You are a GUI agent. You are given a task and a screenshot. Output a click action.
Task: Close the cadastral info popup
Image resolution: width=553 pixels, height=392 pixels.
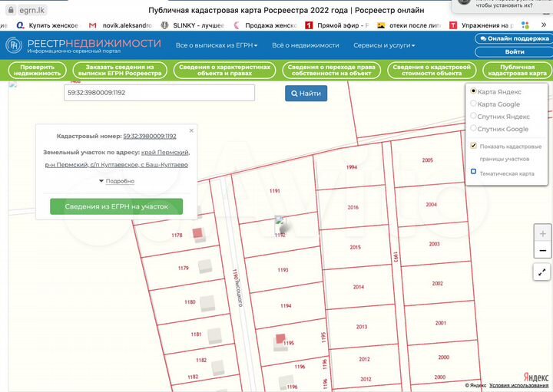191,130
